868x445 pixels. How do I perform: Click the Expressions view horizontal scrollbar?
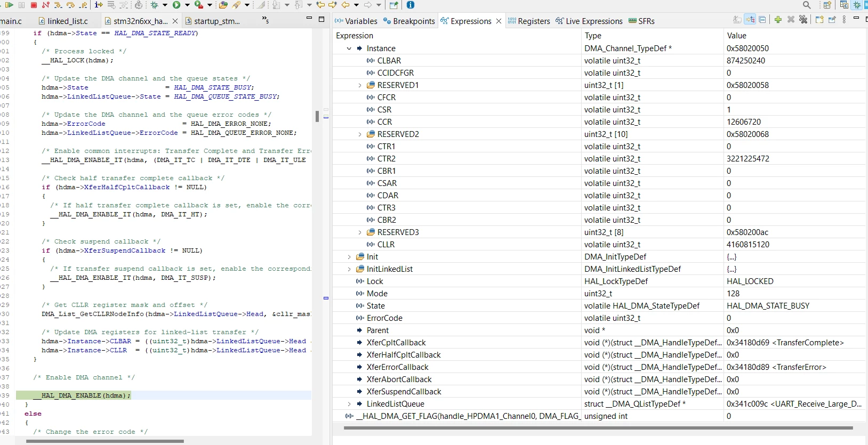[x=598, y=427]
